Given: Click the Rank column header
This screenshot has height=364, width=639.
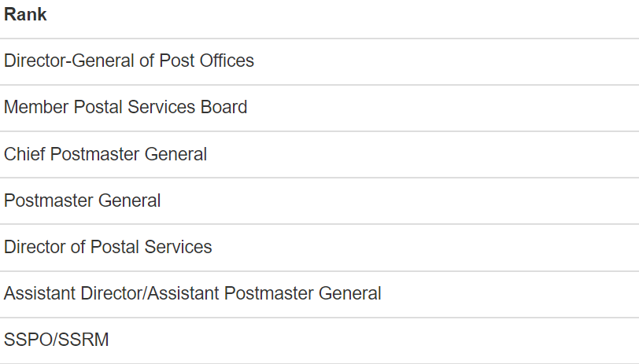Looking at the screenshot, I should point(25,15).
